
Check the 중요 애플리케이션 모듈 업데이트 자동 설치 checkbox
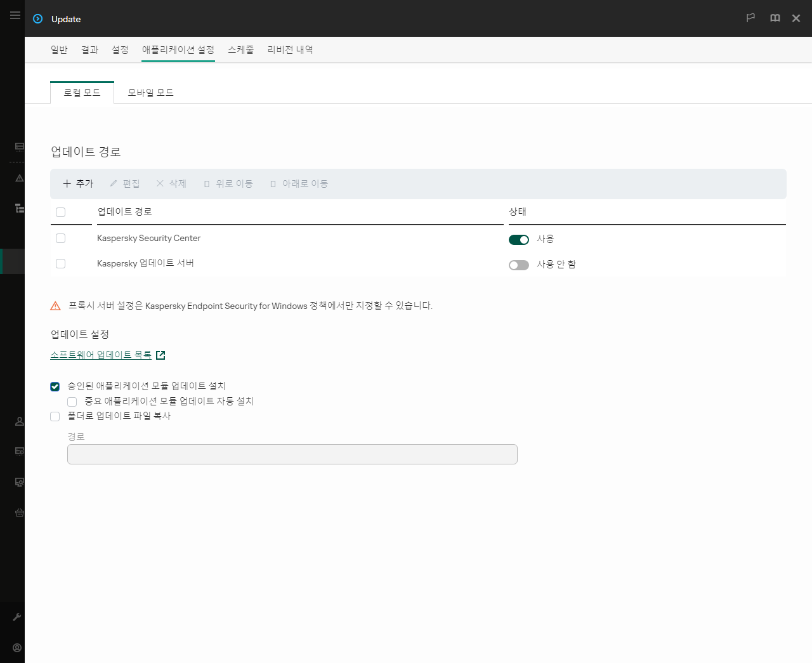point(72,401)
